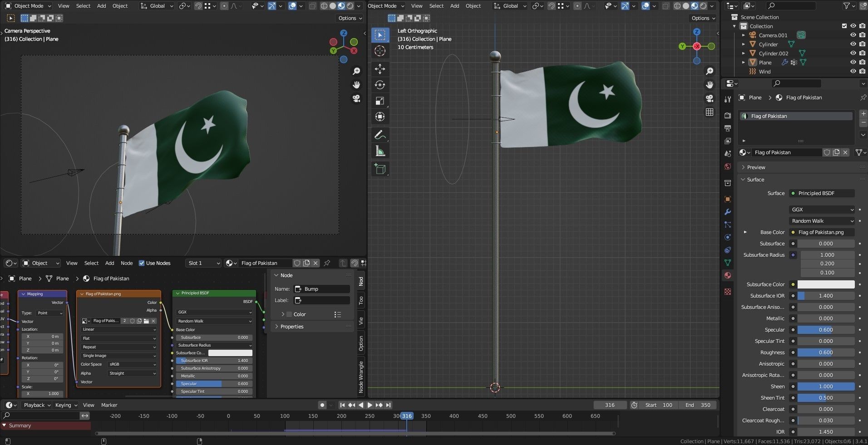Open the Modifier Properties wrench tab
The height and width of the screenshot is (445, 868).
pyautogui.click(x=727, y=212)
